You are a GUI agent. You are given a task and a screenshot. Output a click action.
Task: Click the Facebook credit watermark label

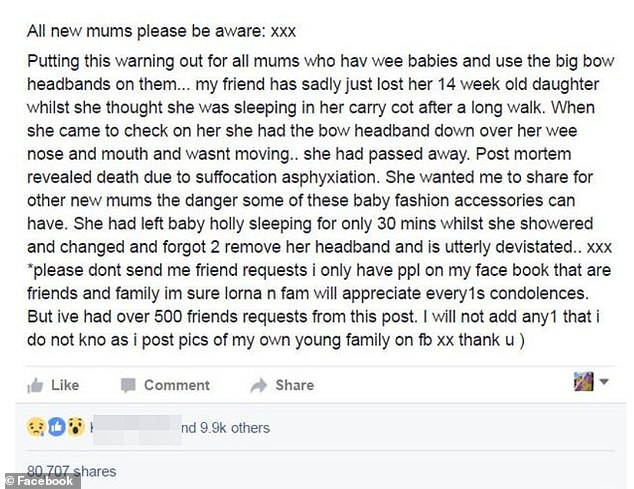tap(40, 481)
